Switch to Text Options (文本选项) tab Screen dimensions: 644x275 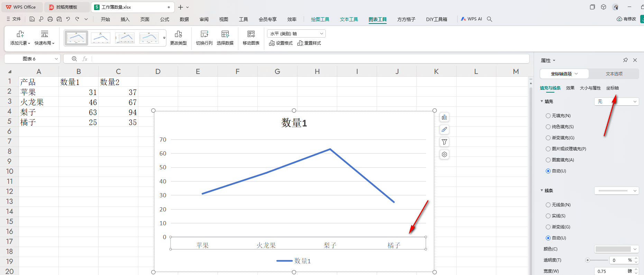click(x=614, y=74)
